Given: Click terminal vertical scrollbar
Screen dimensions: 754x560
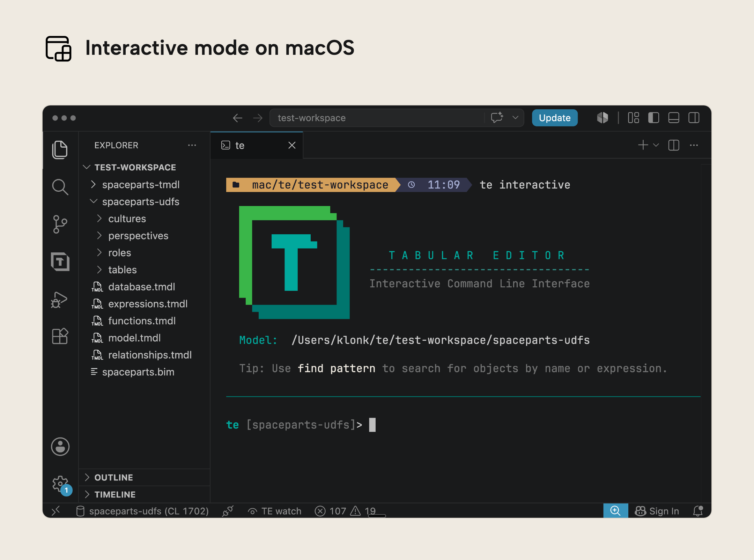Looking at the screenshot, I should (706, 333).
